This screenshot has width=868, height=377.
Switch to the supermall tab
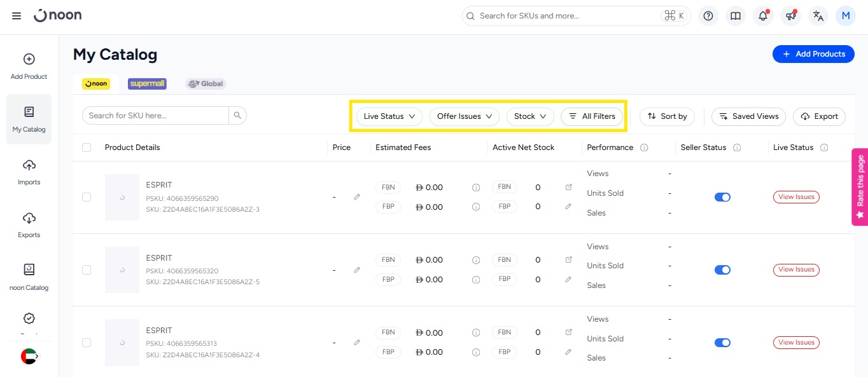(147, 84)
